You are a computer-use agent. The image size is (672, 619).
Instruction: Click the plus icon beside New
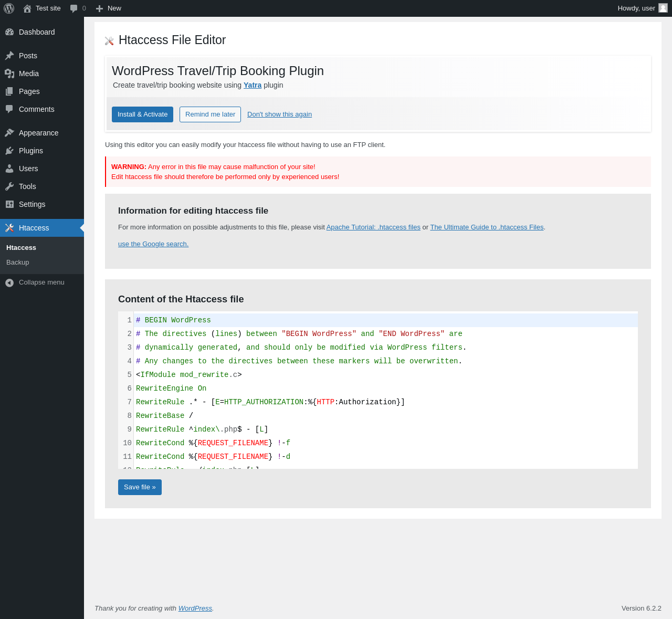pos(99,8)
